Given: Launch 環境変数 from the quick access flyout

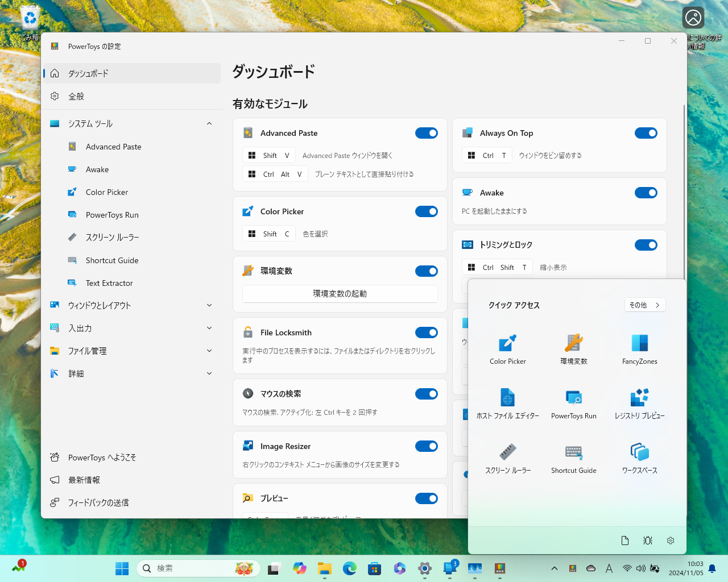Looking at the screenshot, I should pos(573,348).
